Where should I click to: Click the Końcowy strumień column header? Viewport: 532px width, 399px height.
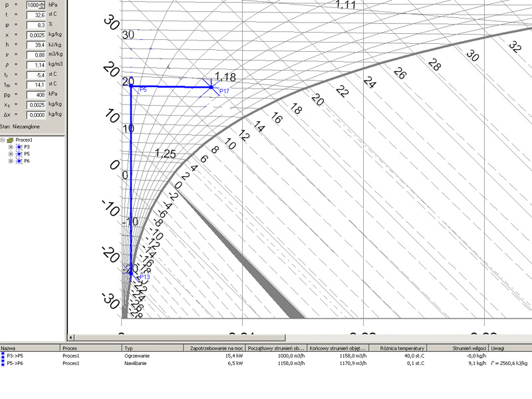click(338, 348)
